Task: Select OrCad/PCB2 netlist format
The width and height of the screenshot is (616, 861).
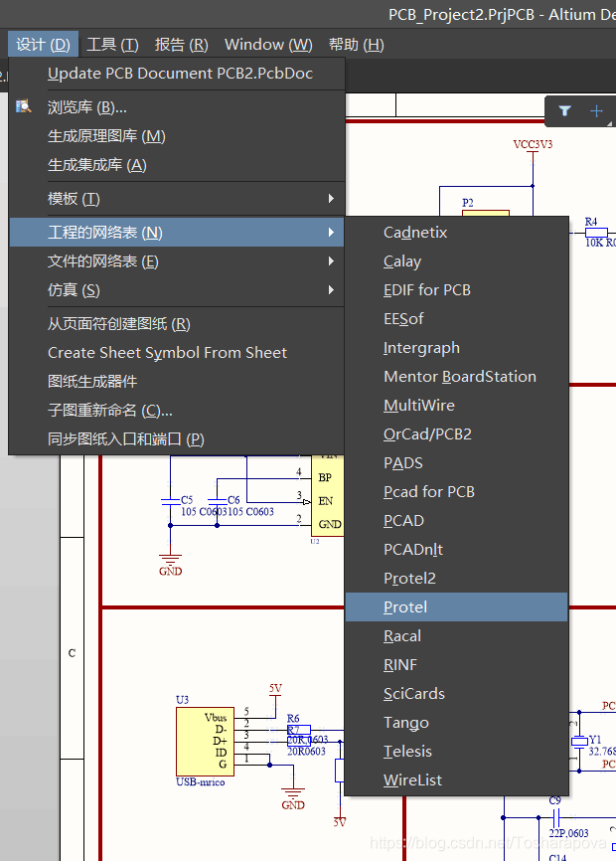Action: point(456,434)
